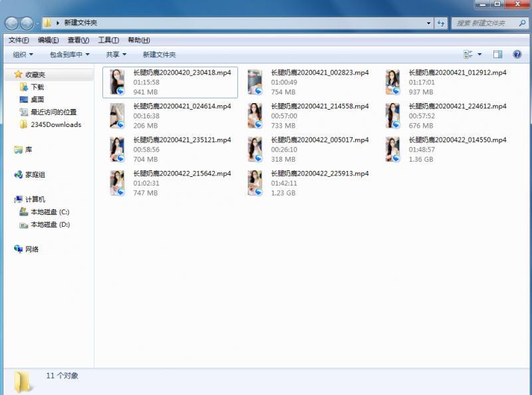
Task: Open the address bar history dropdown arrow
Action: click(429, 23)
